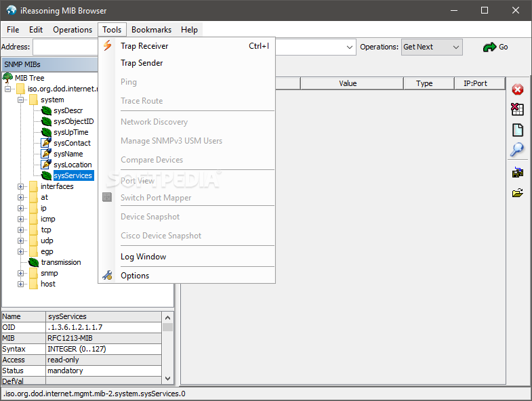Collapse the system tree node
The height and width of the screenshot is (401, 532).
21,100
